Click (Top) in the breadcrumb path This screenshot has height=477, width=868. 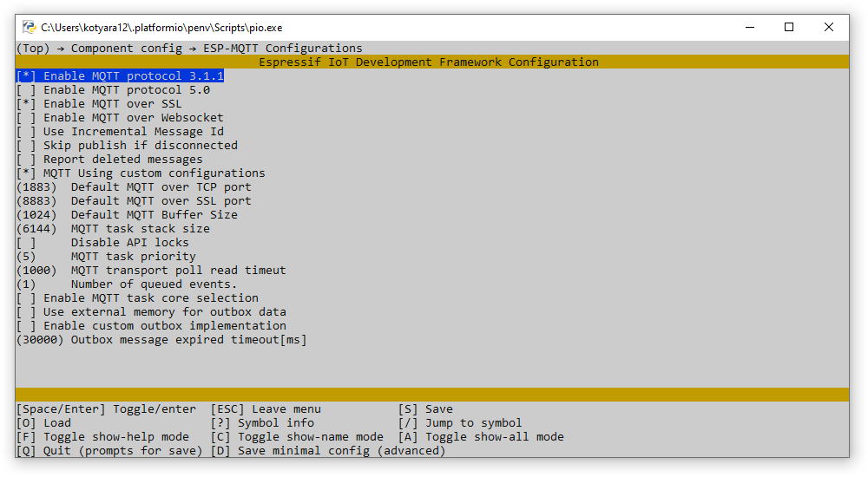click(x=33, y=49)
